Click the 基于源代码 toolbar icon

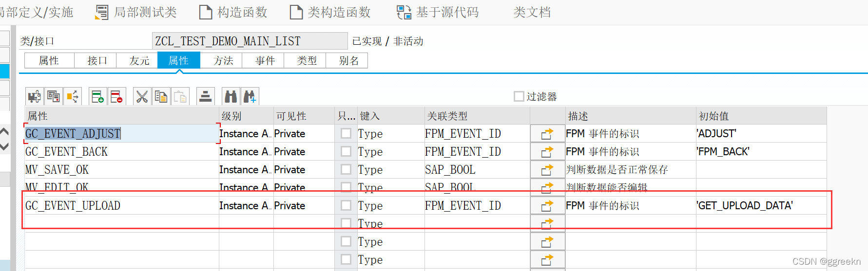coord(404,12)
